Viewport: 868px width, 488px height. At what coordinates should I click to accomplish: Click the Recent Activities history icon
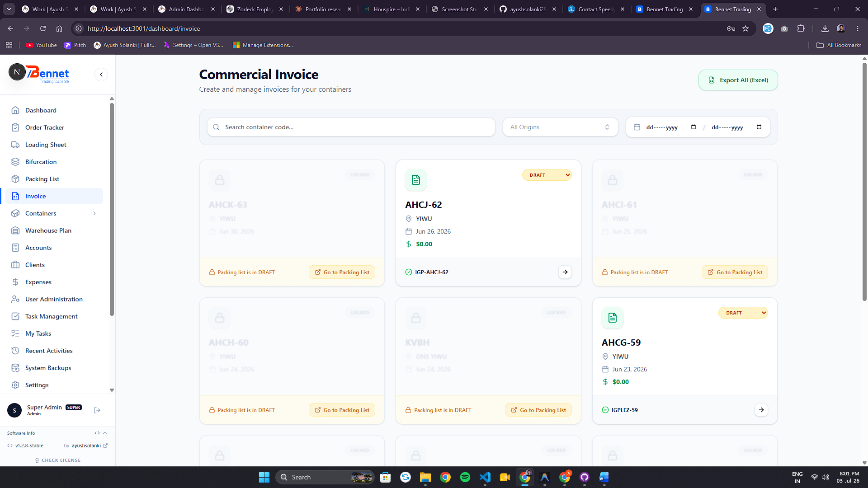click(15, 351)
